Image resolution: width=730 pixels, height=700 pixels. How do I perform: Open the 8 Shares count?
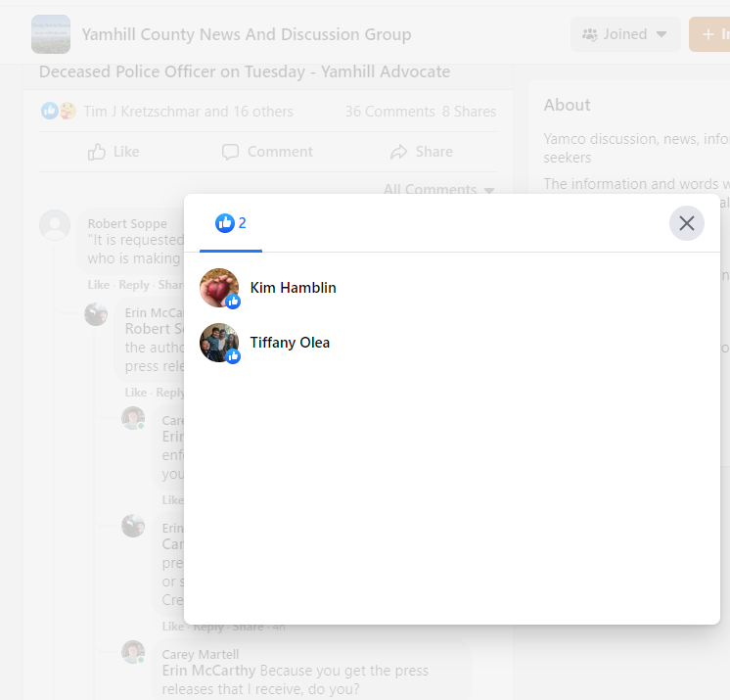click(469, 112)
